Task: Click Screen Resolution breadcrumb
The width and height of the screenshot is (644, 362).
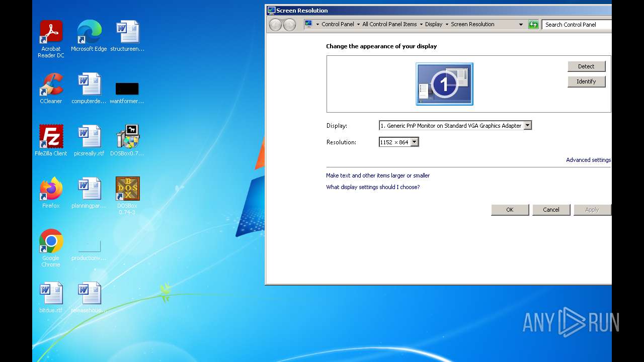Action: pos(472,24)
